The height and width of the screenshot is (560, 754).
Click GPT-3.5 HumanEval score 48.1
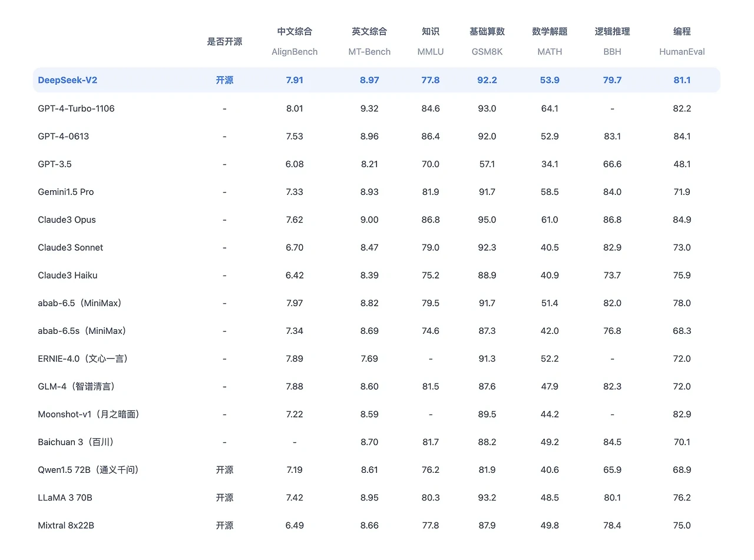click(x=682, y=164)
